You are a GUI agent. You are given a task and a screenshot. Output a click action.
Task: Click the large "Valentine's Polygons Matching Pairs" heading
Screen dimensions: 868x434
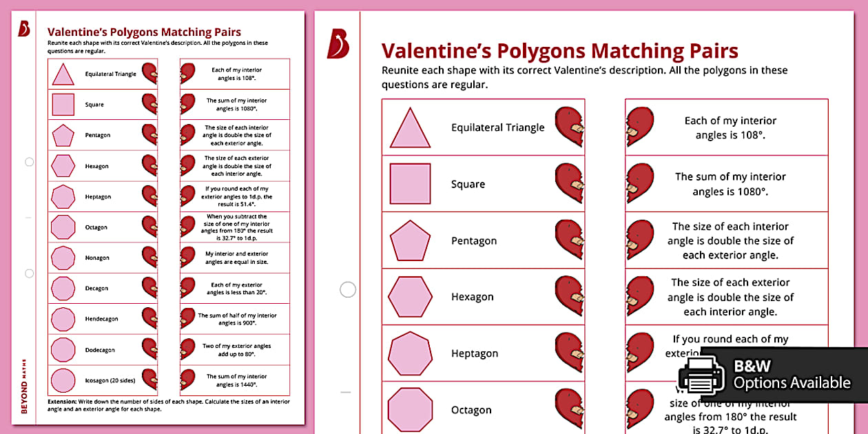click(x=559, y=51)
